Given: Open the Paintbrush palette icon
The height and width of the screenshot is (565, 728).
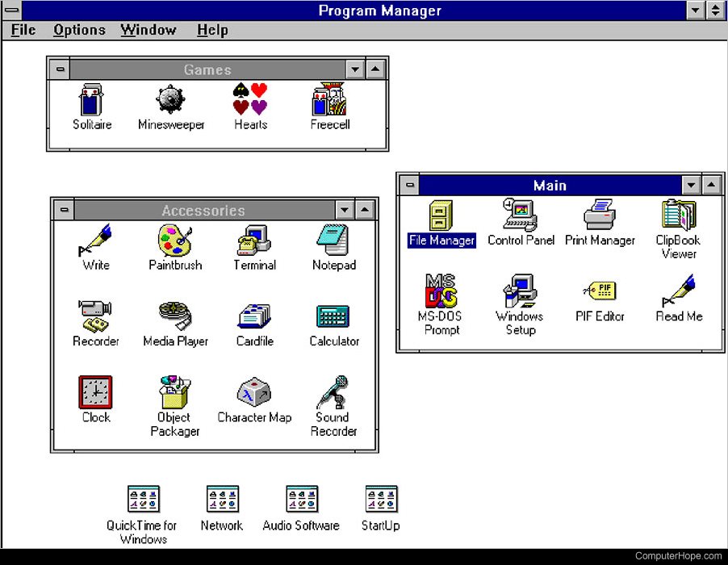Looking at the screenshot, I should point(175,241).
